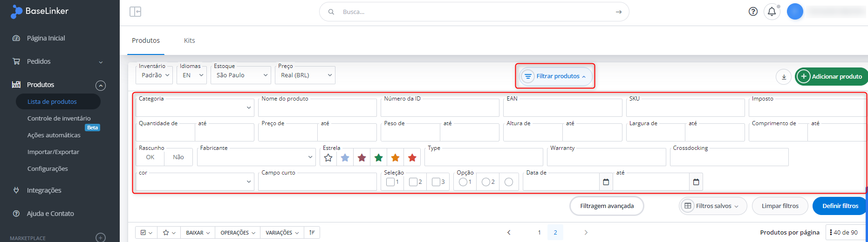This screenshot has height=242, width=868.
Task: Open the help question mark icon
Action: (753, 12)
